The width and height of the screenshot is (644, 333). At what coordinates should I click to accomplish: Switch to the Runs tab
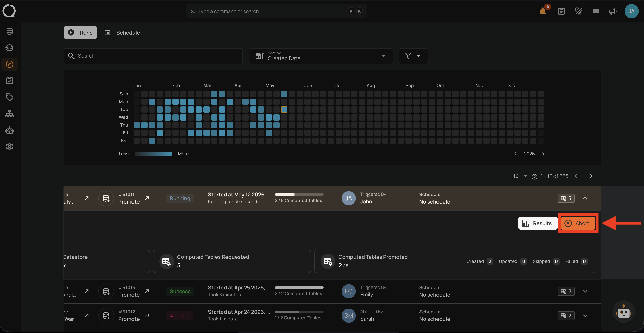click(80, 33)
